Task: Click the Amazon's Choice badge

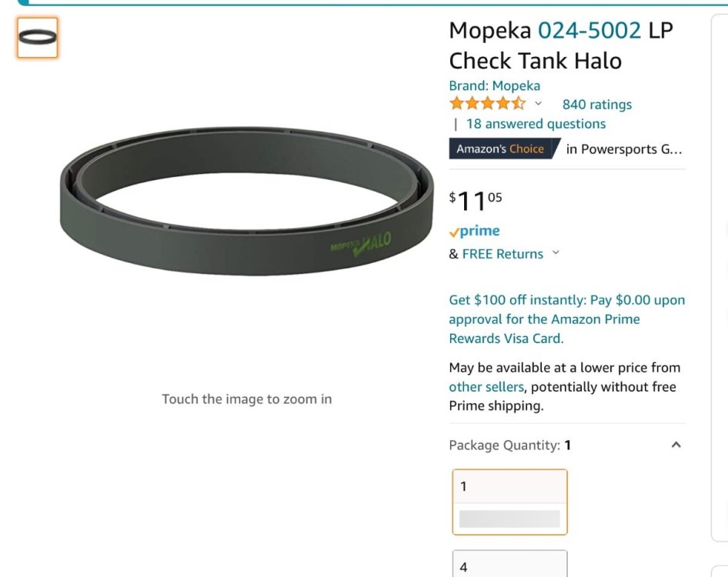Action: 502,148
